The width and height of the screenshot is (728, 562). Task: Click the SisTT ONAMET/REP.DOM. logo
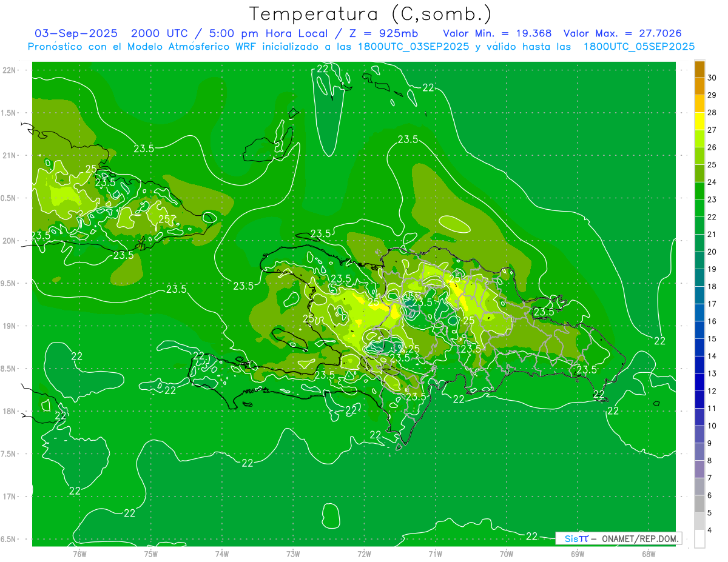point(618,538)
